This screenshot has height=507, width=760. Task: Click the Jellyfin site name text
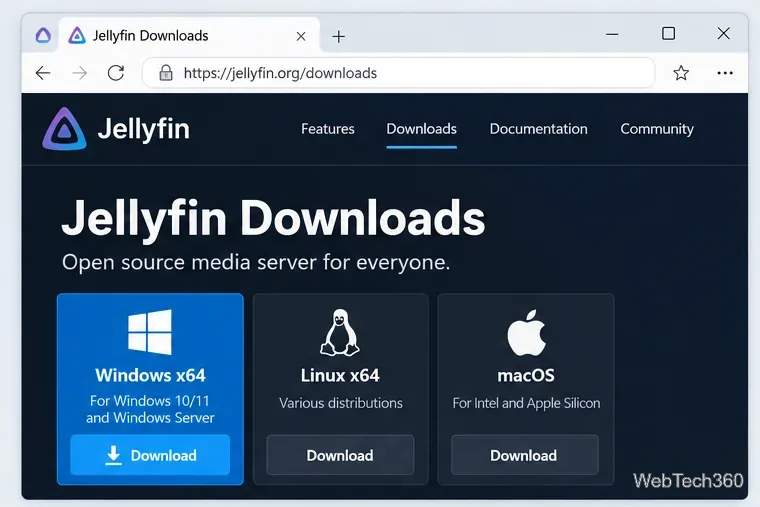click(143, 129)
